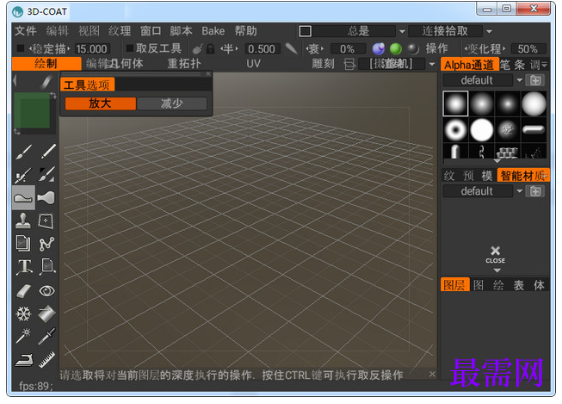The image size is (562, 404).
Task: Select the white circle brush alpha
Action: [482, 130]
